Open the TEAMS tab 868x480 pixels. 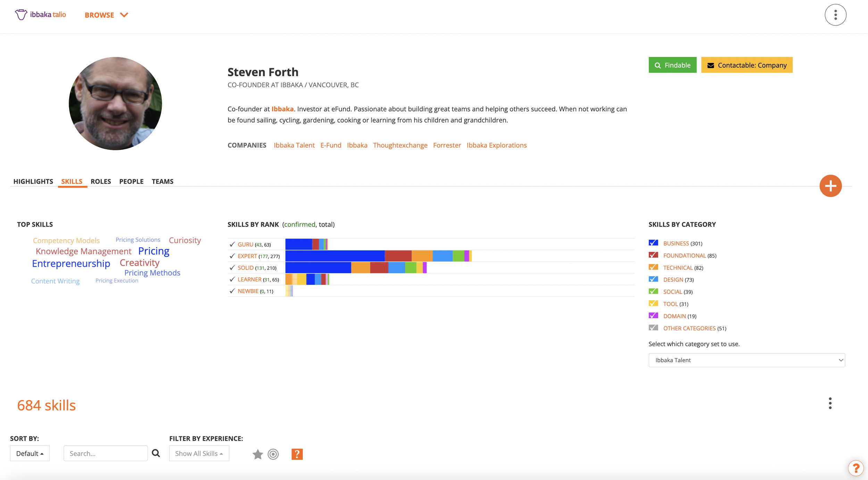pos(162,181)
